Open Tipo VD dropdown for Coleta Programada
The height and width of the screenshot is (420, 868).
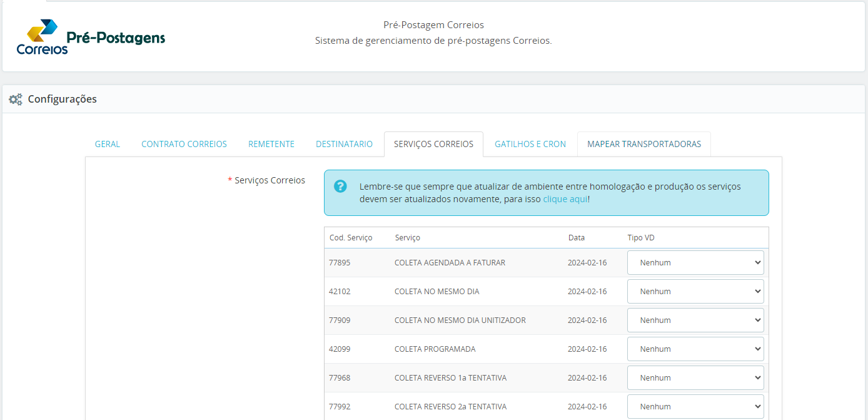(x=695, y=349)
